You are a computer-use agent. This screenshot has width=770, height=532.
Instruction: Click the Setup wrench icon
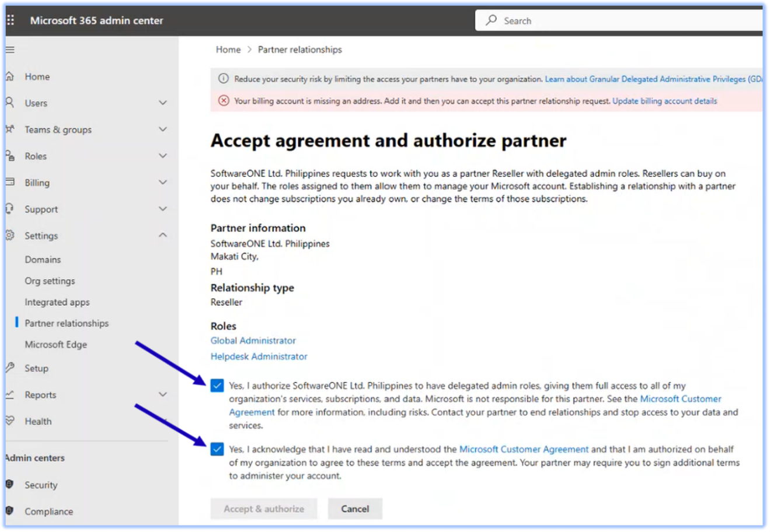(10, 368)
